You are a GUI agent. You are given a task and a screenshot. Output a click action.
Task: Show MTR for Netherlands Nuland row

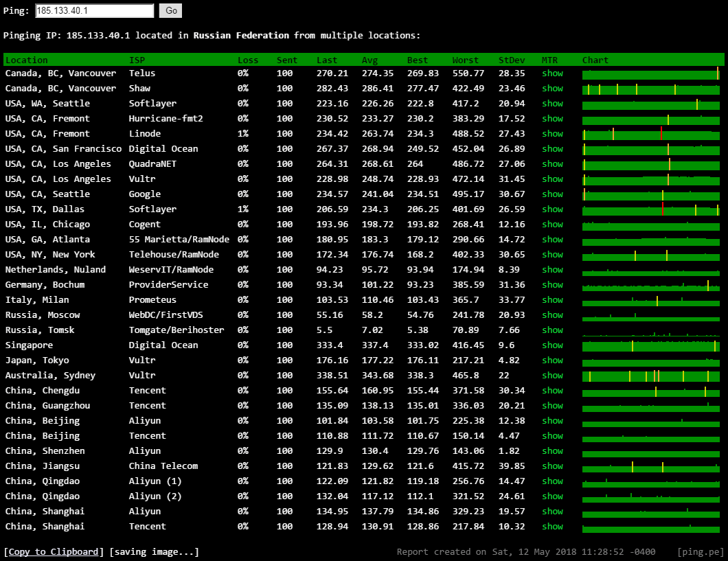pyautogui.click(x=552, y=270)
